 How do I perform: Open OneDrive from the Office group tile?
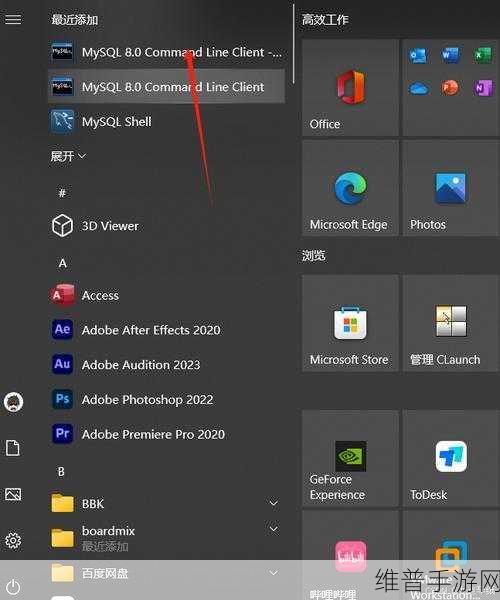(418, 88)
